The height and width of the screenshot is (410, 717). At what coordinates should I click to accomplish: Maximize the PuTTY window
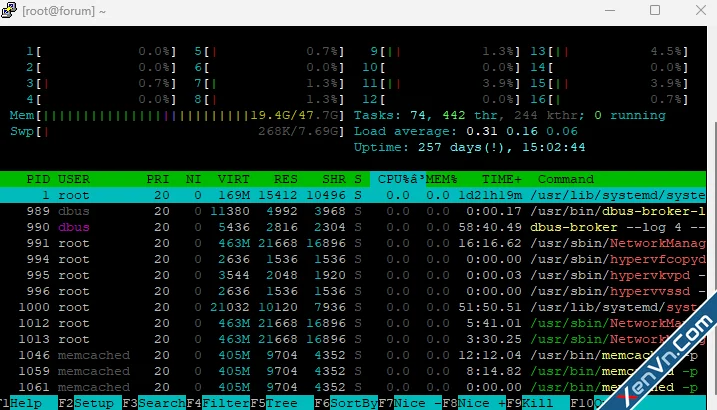coord(655,10)
